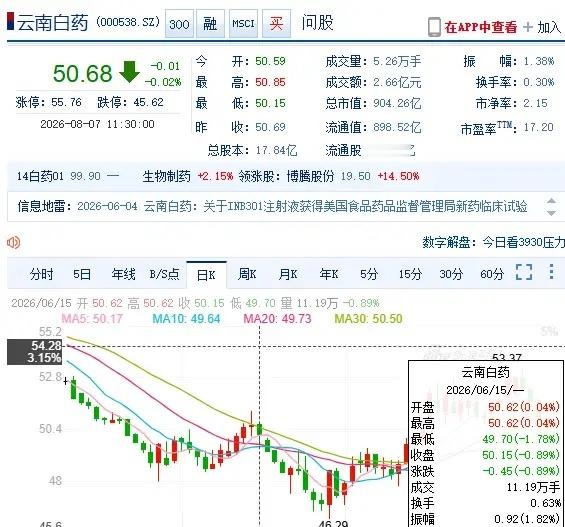Click the stock code (000538.SZ)
Screen dimensions: 565x527
(x=128, y=22)
